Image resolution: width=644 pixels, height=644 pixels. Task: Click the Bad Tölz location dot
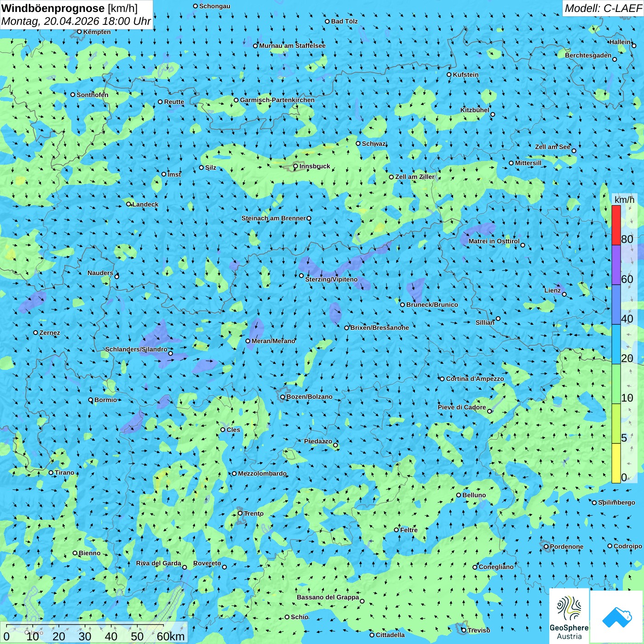click(x=328, y=22)
